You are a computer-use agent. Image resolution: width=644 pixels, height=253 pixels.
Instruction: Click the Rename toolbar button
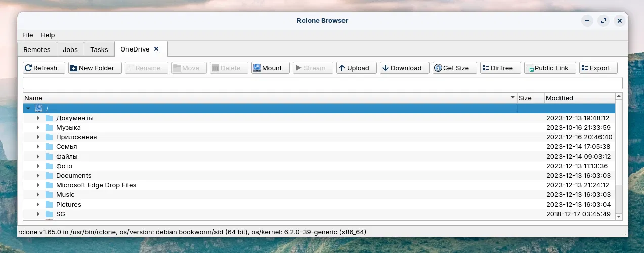point(146,68)
